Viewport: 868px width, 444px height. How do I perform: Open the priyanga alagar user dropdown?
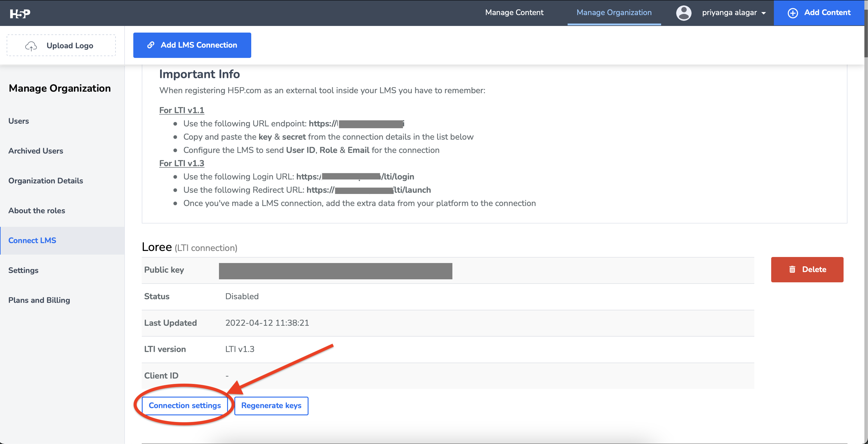[x=733, y=13]
